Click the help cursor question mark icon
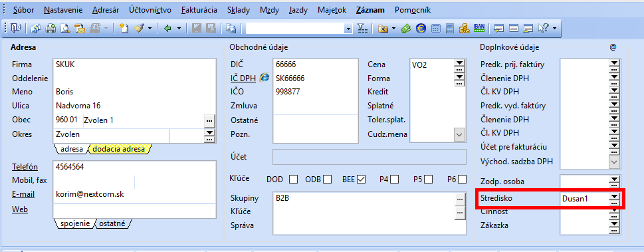Image resolution: width=644 pixels, height=252 pixels. (544, 29)
